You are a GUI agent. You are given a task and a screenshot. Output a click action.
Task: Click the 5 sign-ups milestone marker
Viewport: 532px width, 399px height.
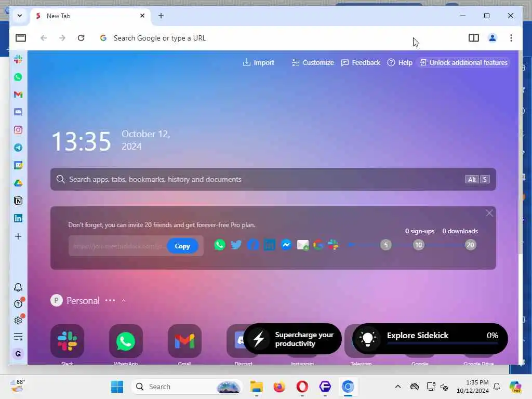(x=386, y=245)
